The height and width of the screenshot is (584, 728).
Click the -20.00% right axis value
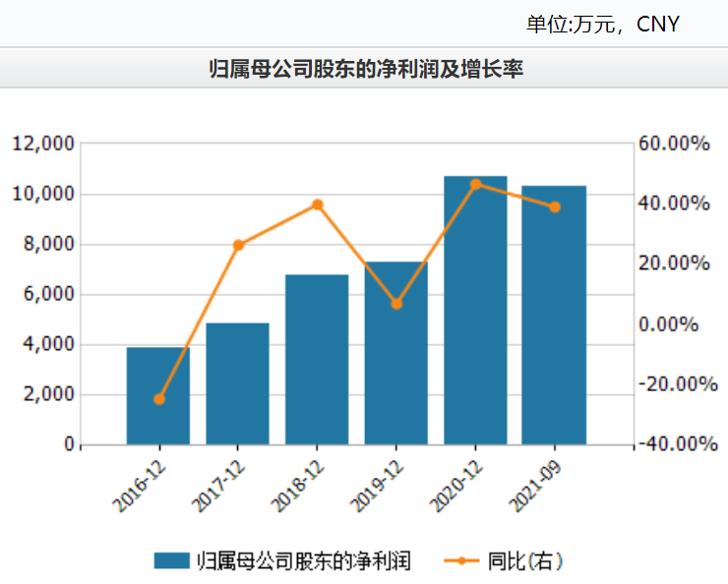tap(679, 384)
